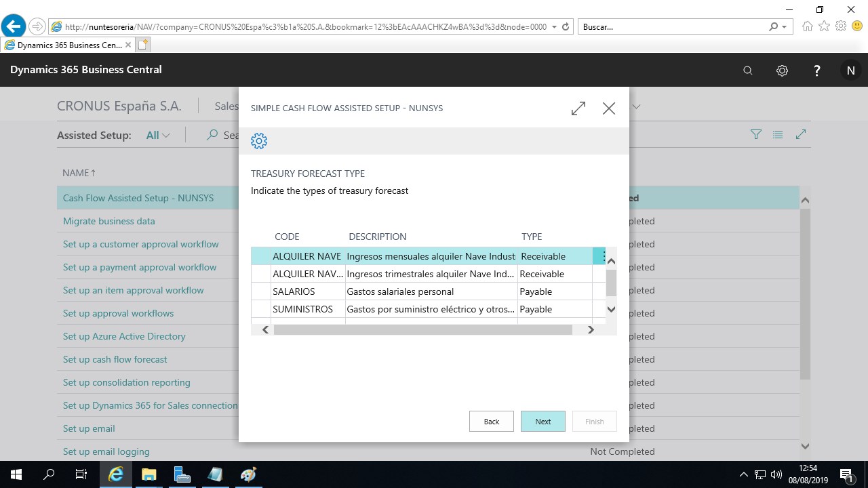The width and height of the screenshot is (868, 488).
Task: Click the table's horizontal scroll right arrow
Action: point(591,329)
